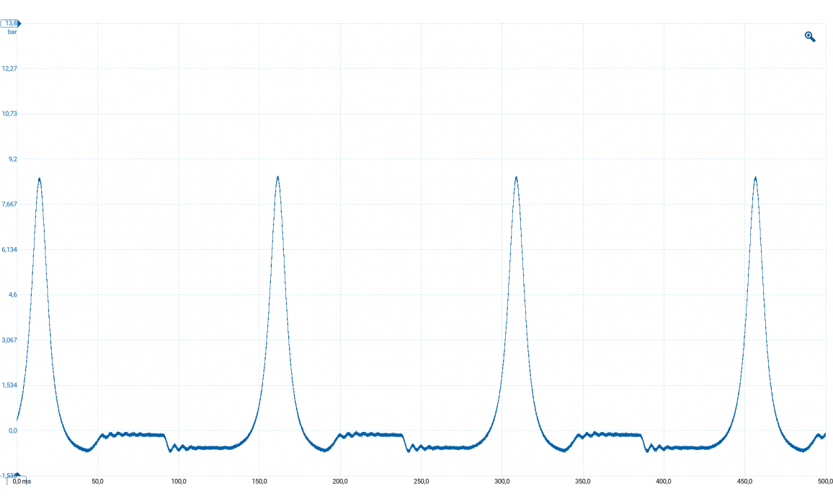Click the magnifier zoom icon

[x=809, y=37]
